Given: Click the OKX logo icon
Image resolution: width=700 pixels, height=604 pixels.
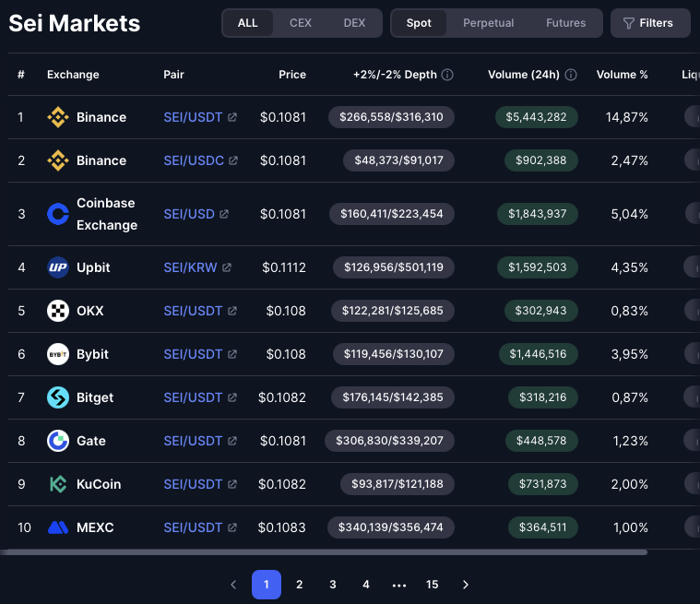Looking at the screenshot, I should [x=58, y=311].
